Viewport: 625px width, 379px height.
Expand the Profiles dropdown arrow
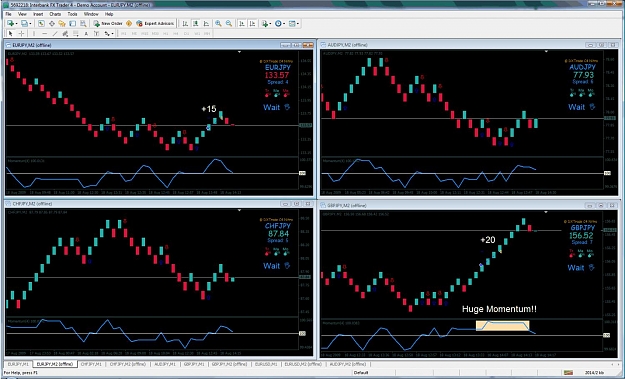click(30, 24)
